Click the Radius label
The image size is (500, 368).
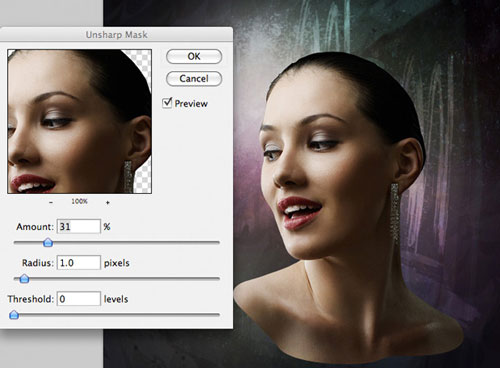tap(38, 263)
